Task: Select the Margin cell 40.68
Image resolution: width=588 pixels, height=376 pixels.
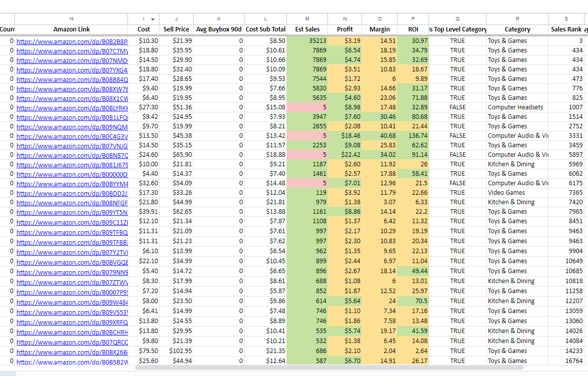Action: point(379,136)
